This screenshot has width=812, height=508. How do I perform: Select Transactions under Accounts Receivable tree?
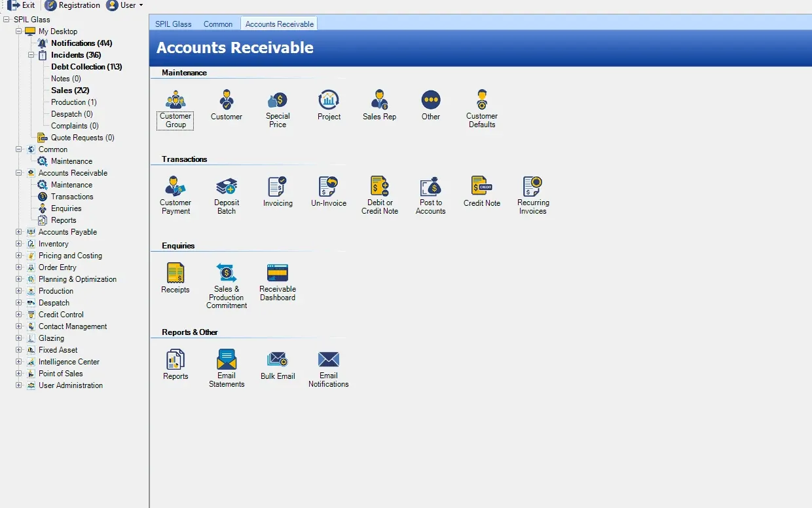(72, 197)
